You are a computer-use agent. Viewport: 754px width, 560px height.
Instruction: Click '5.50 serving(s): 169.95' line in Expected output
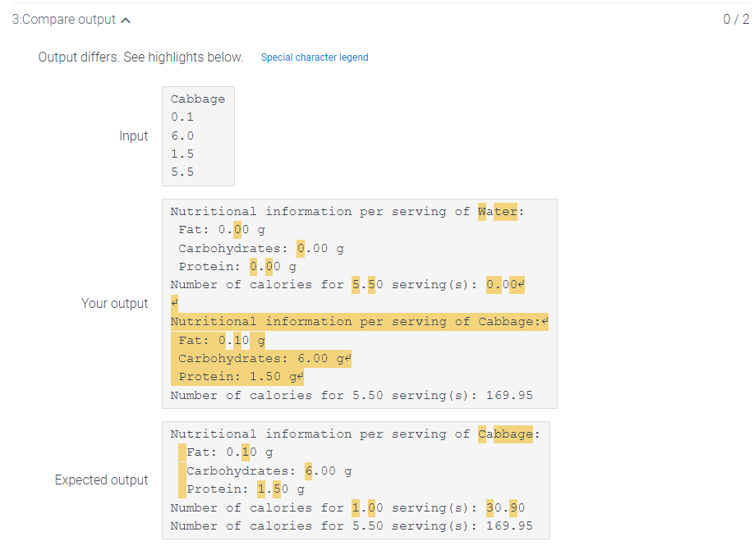[x=352, y=526]
